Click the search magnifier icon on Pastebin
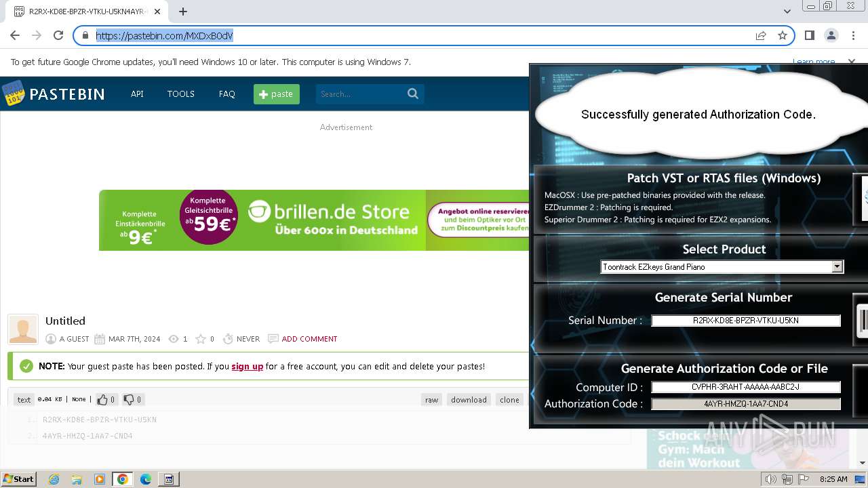This screenshot has height=488, width=868. click(x=413, y=94)
